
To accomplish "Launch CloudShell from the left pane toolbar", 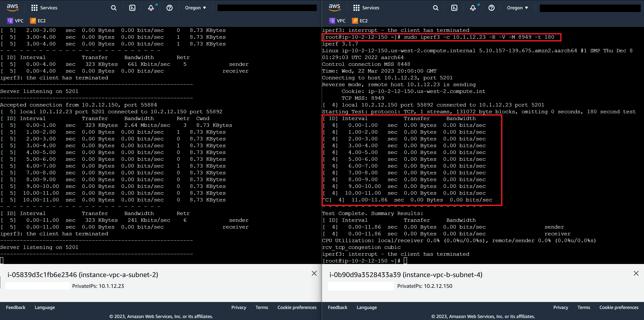I will [132, 8].
